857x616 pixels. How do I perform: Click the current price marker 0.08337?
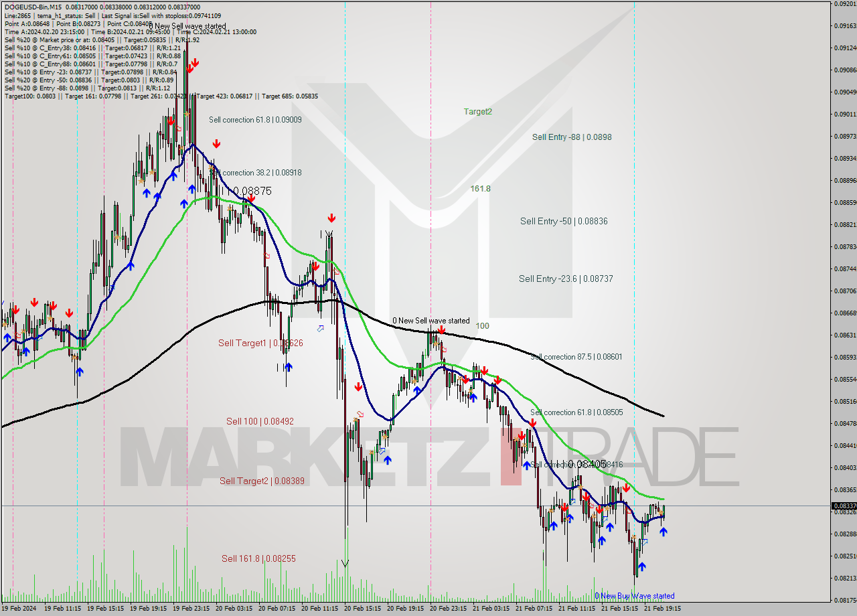point(844,506)
